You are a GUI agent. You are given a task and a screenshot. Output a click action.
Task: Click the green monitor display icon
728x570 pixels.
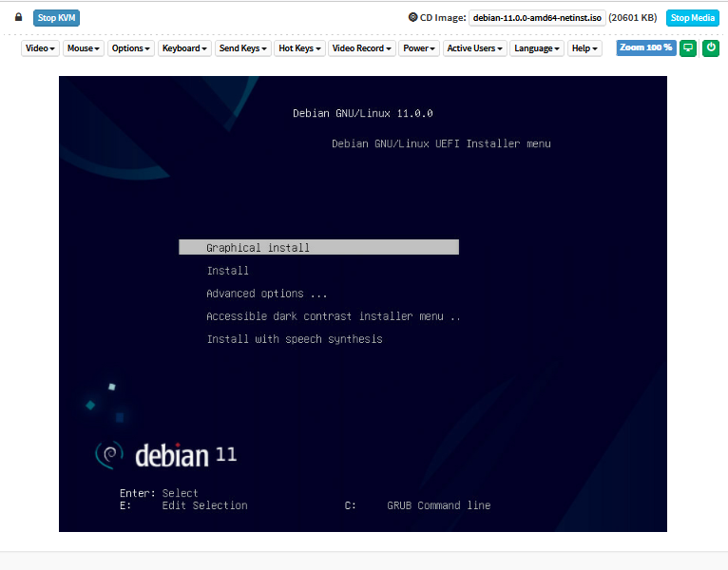point(689,47)
